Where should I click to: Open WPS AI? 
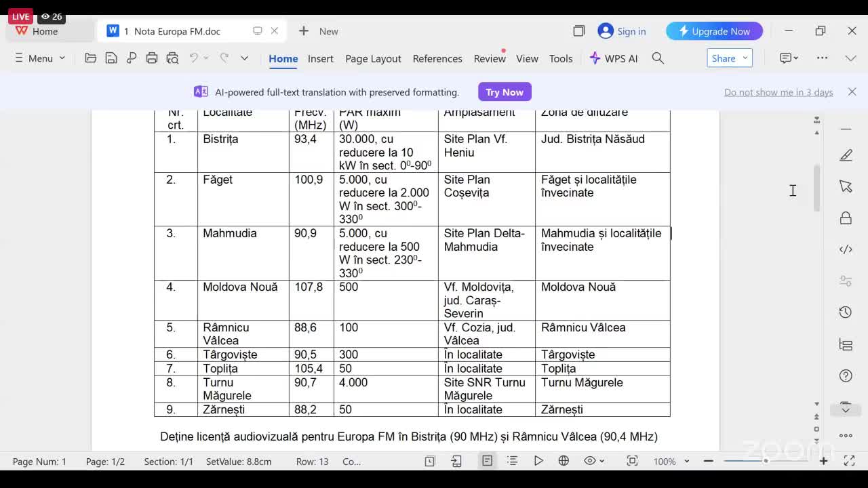(x=613, y=58)
